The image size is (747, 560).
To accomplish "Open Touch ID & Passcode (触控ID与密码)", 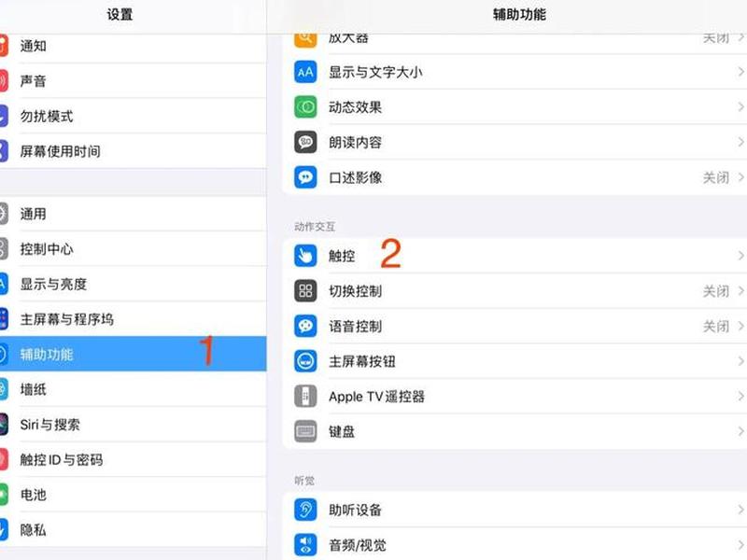I will pos(133,459).
